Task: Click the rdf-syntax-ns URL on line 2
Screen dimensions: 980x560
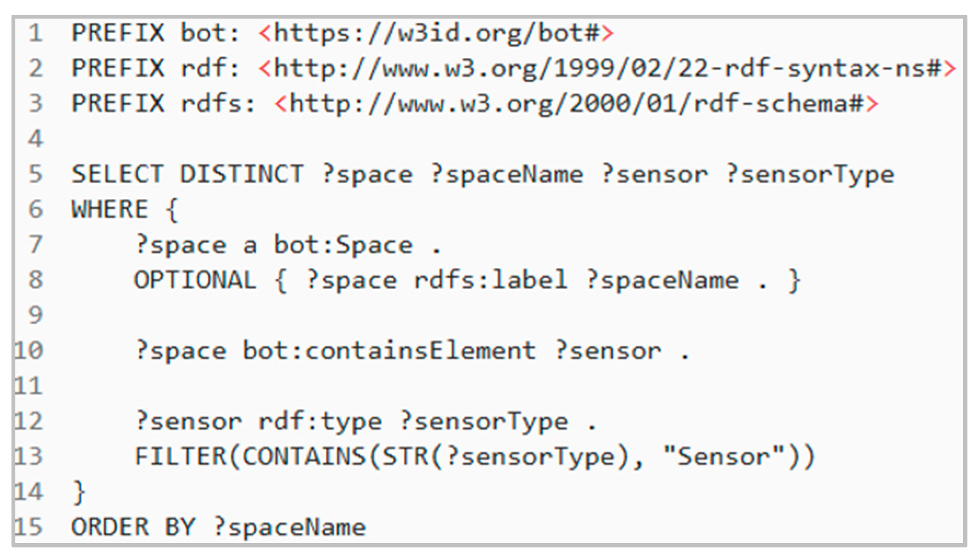Action: 607,69
